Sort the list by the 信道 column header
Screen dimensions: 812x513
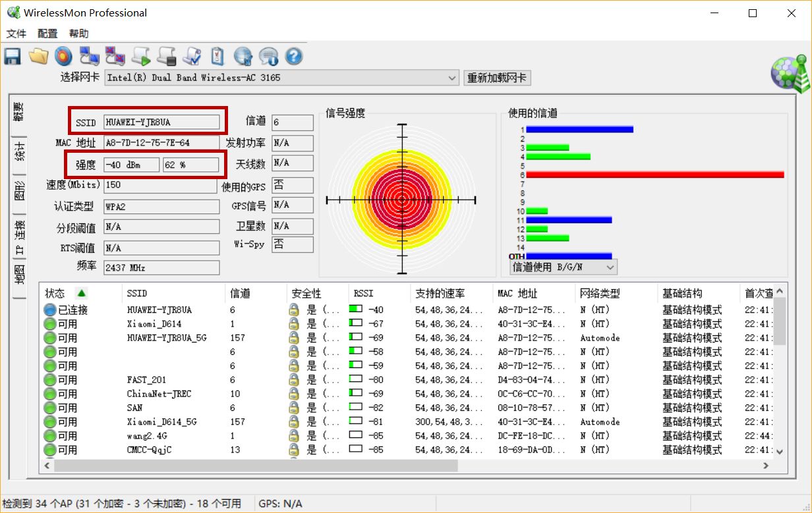point(256,293)
